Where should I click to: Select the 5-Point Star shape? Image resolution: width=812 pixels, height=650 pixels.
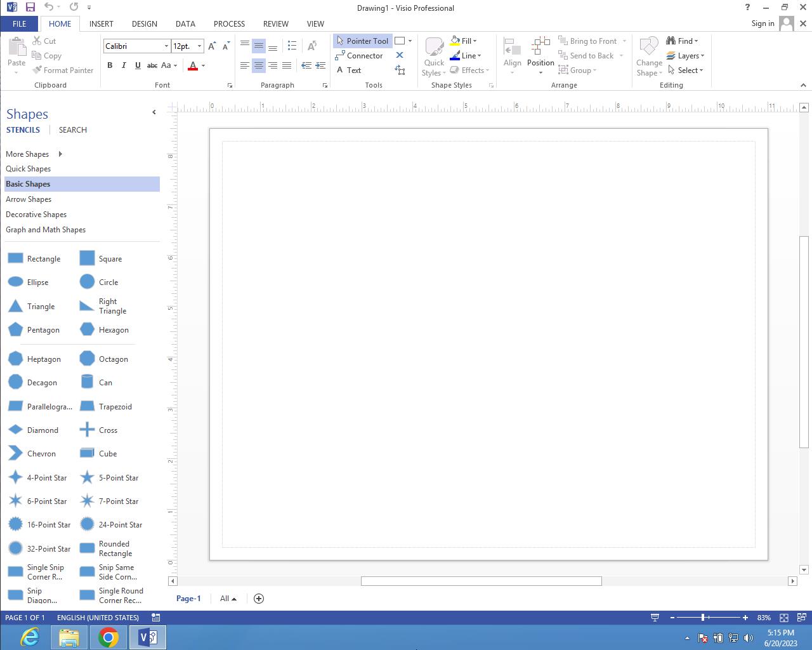(88, 478)
